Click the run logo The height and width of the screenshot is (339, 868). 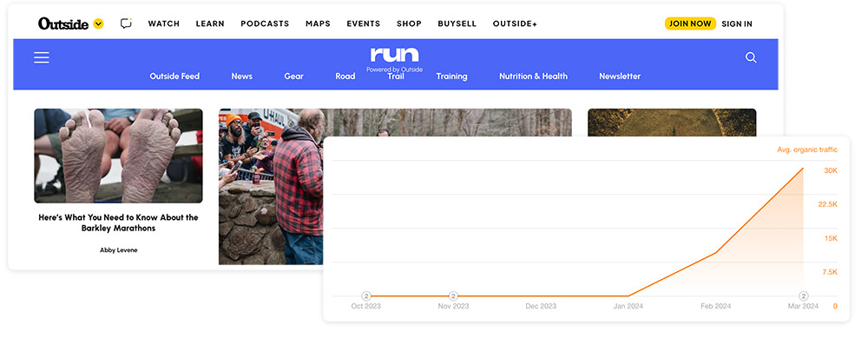[394, 55]
